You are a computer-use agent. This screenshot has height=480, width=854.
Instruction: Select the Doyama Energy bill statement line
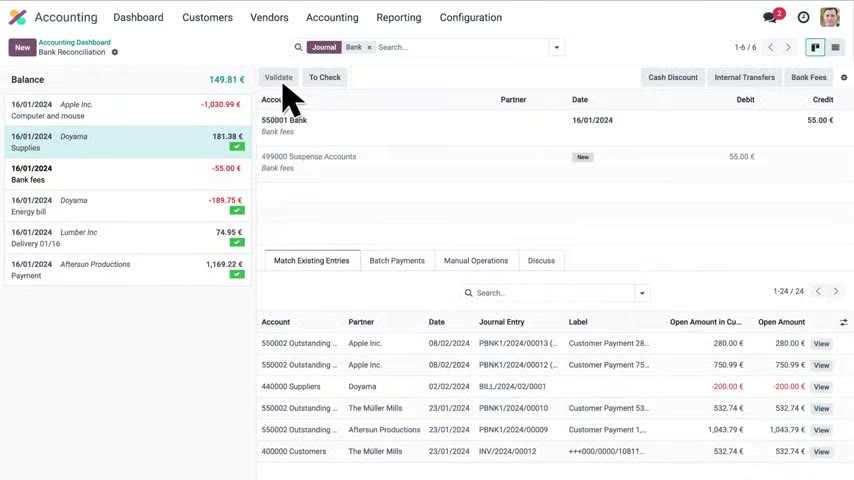[x=127, y=206]
